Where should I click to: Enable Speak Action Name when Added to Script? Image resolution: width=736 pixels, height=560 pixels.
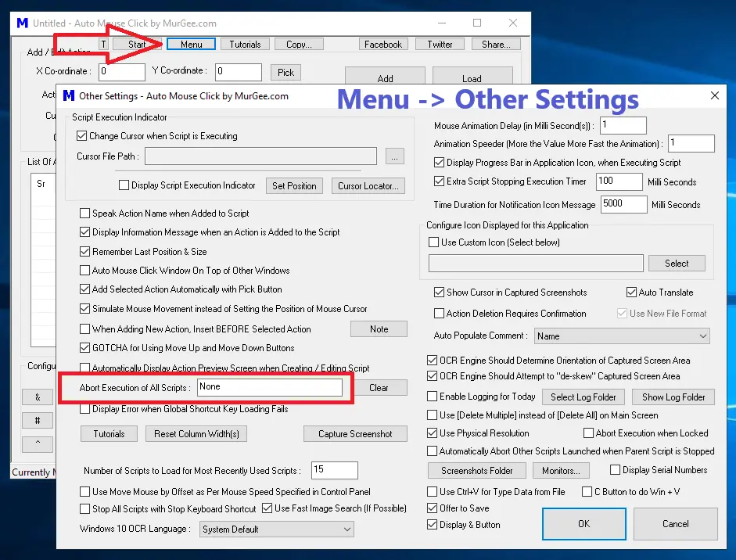click(85, 214)
